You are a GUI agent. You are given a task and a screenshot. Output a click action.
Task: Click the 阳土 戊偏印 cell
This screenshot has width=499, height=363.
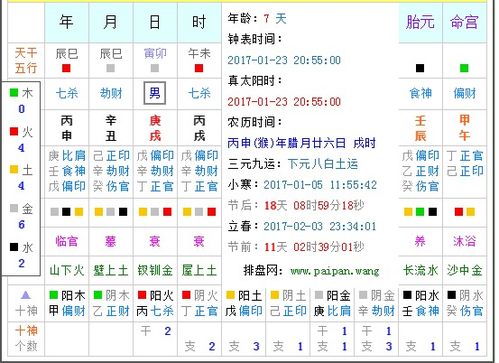[244, 303]
